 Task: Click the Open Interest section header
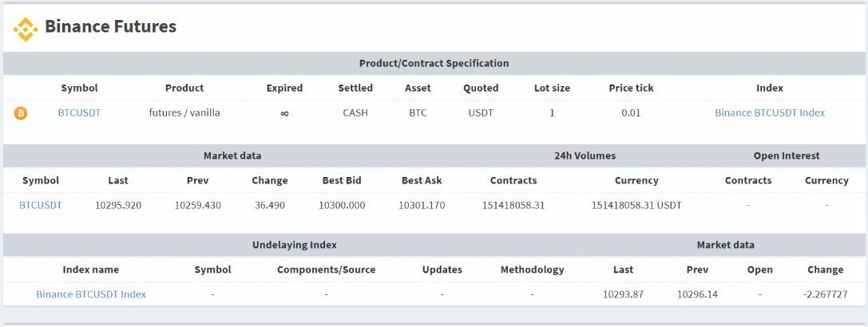click(x=786, y=156)
